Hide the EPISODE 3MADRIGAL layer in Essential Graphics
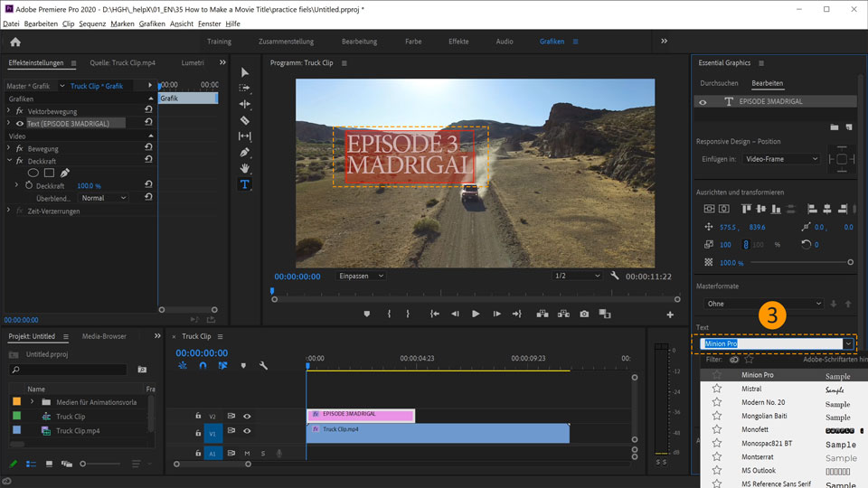This screenshot has height=488, width=868. tap(703, 102)
